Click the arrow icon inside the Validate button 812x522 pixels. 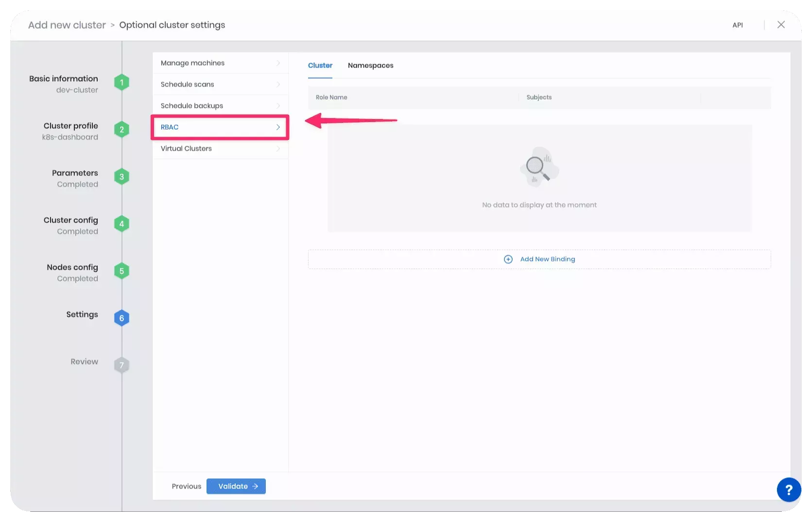(x=255, y=486)
